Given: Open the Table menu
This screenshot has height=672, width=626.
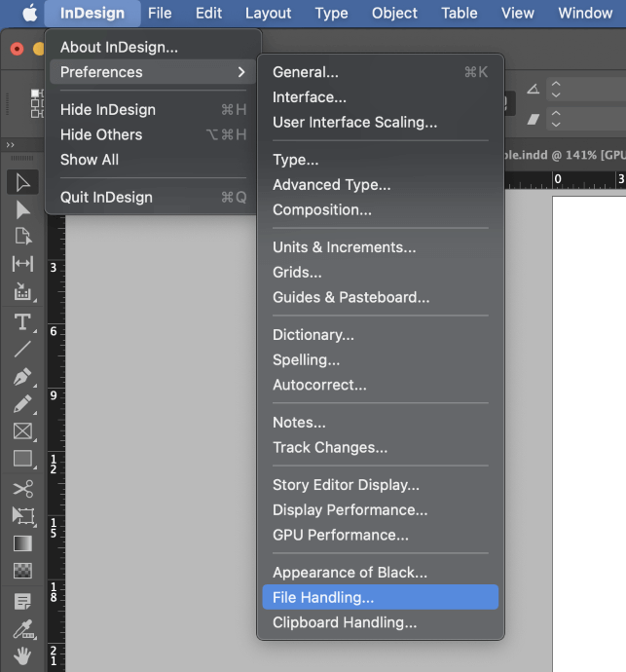Looking at the screenshot, I should click(460, 14).
